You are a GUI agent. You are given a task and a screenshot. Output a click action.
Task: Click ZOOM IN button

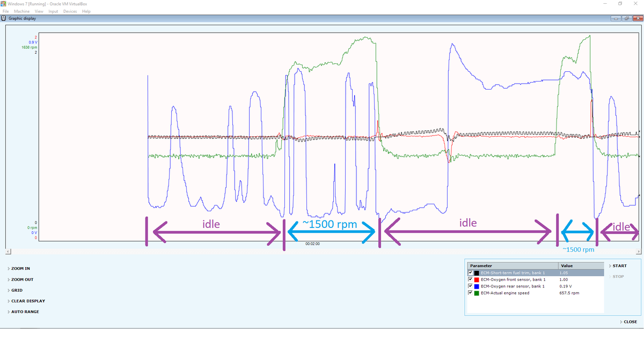(20, 268)
